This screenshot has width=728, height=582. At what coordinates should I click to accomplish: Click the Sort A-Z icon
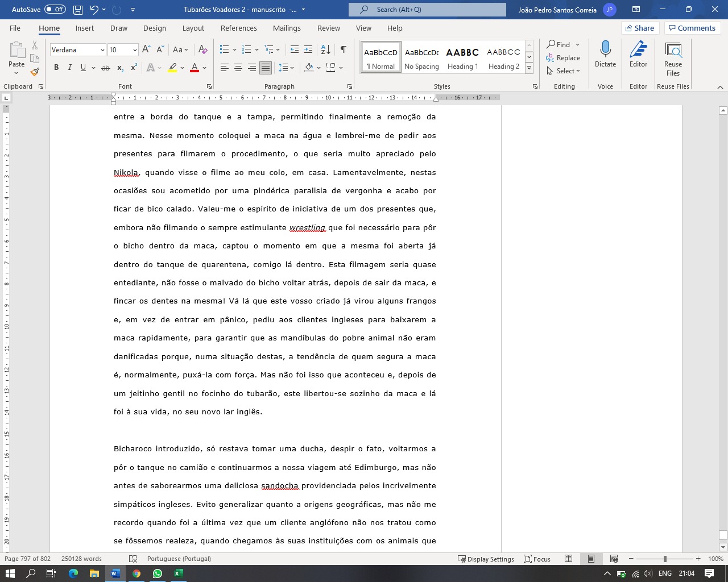coord(326,49)
